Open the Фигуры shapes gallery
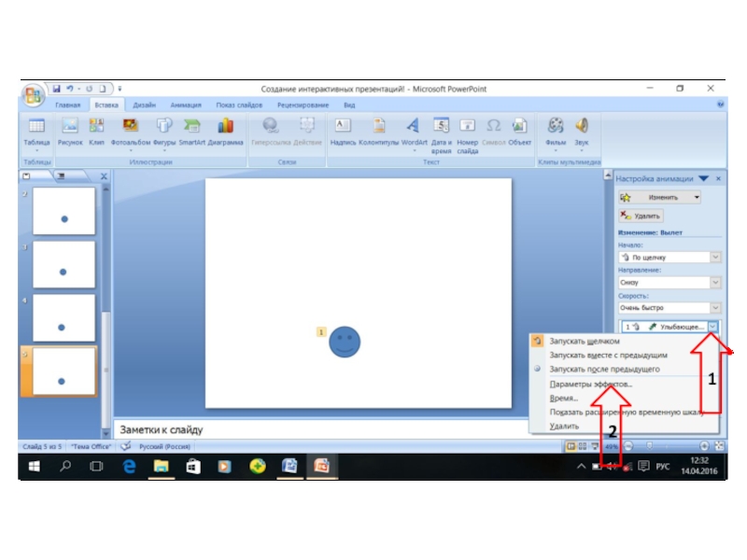Viewport: 747px width, 560px height. pos(163,130)
